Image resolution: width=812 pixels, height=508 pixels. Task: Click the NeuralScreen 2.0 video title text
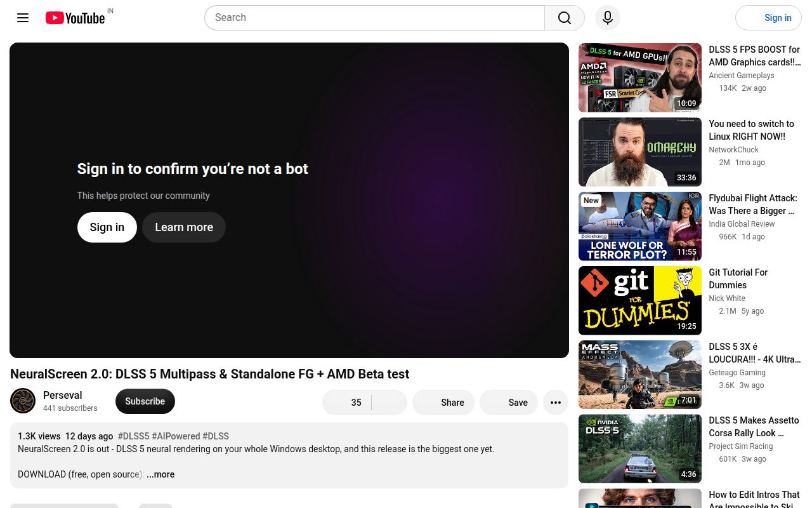(x=210, y=374)
